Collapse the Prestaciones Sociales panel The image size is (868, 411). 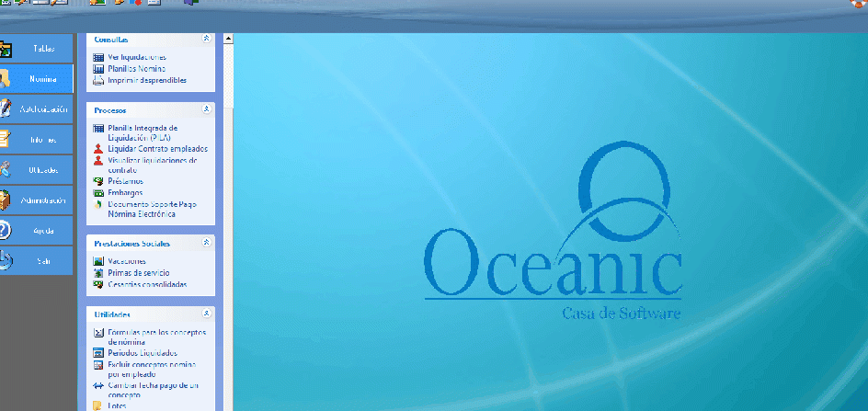click(x=206, y=243)
